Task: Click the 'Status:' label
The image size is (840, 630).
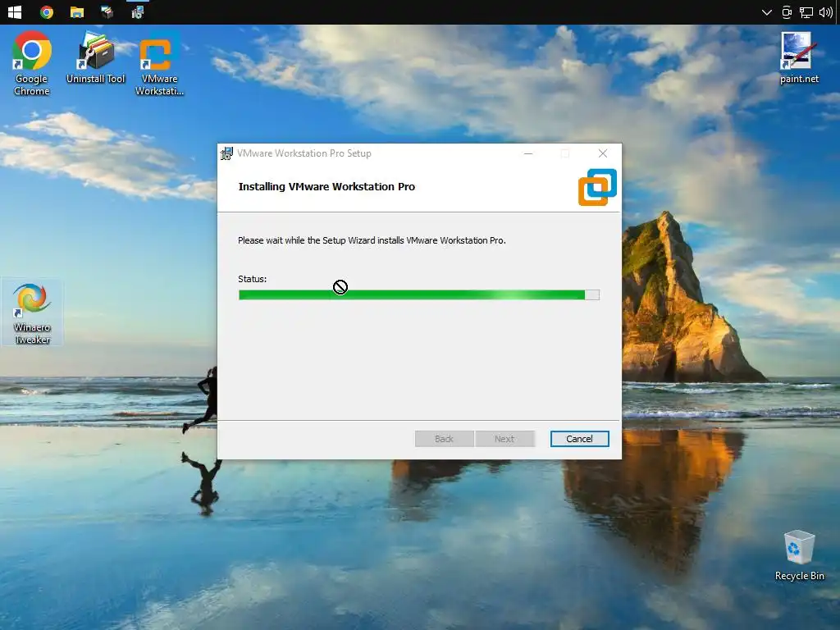Action: click(x=253, y=279)
